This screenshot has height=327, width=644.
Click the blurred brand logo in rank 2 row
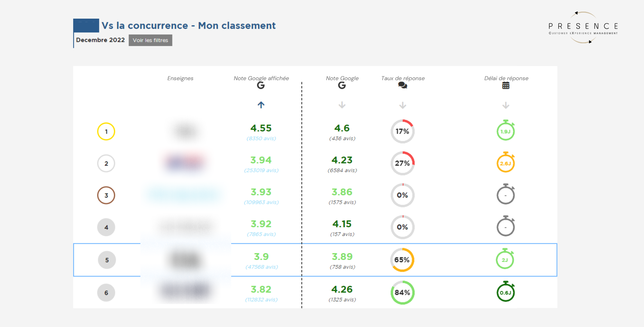(185, 163)
